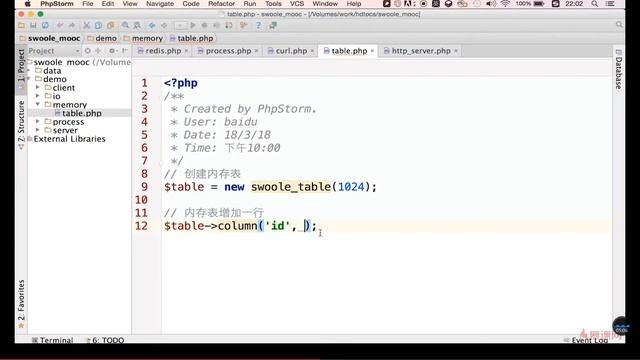
Task: Switch to the http_server.php tab
Action: tap(421, 51)
